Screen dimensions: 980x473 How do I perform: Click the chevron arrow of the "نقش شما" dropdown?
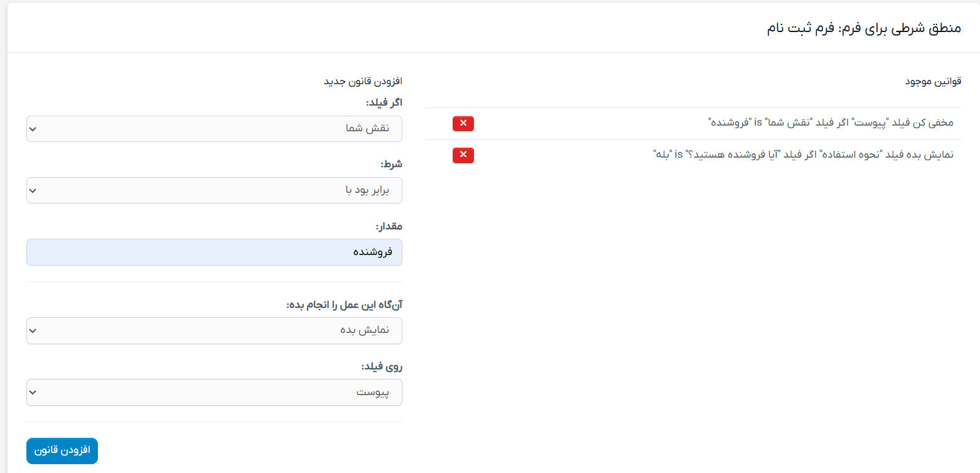pyautogui.click(x=33, y=129)
